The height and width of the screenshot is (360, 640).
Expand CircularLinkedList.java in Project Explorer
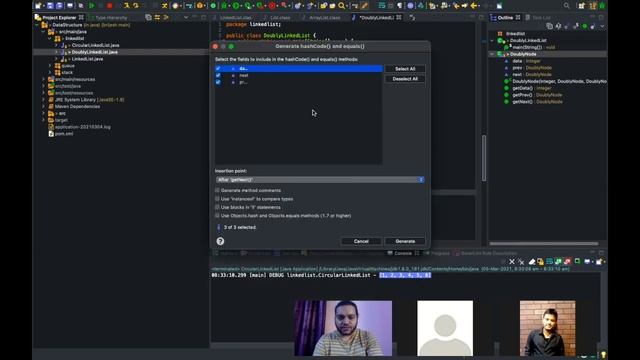pos(56,45)
